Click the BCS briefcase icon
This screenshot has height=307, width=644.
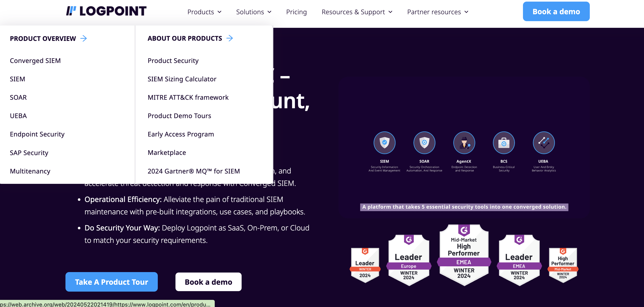tap(504, 143)
